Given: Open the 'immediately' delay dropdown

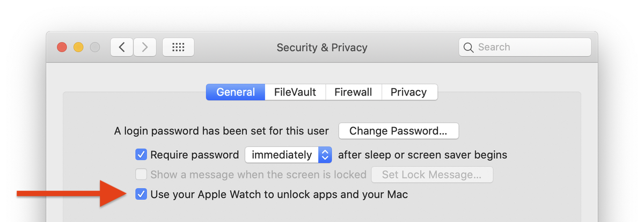Looking at the screenshot, I should pyautogui.click(x=288, y=155).
